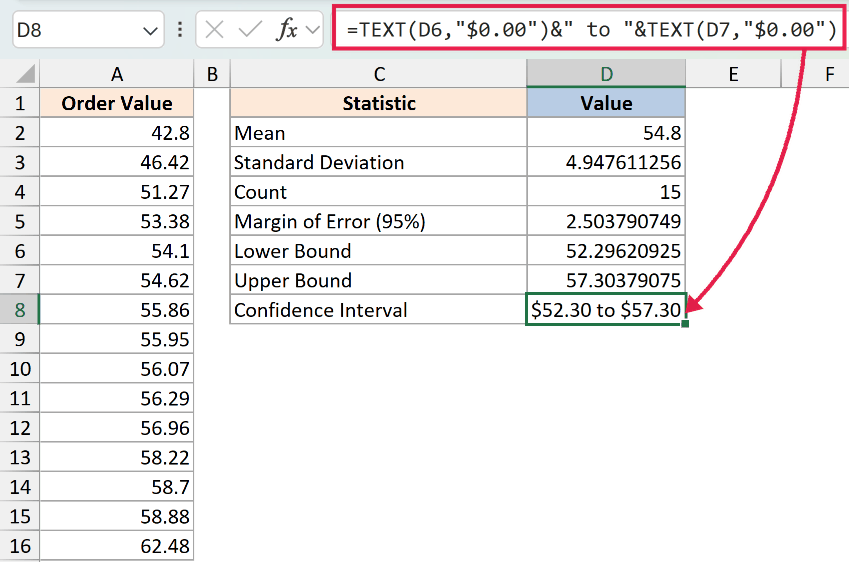Select column B header

click(x=212, y=74)
